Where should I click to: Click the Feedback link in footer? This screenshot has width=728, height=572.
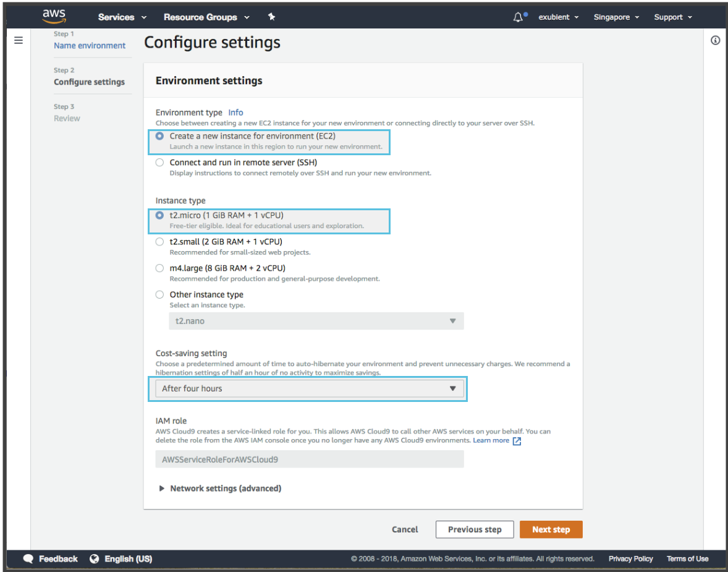click(58, 558)
